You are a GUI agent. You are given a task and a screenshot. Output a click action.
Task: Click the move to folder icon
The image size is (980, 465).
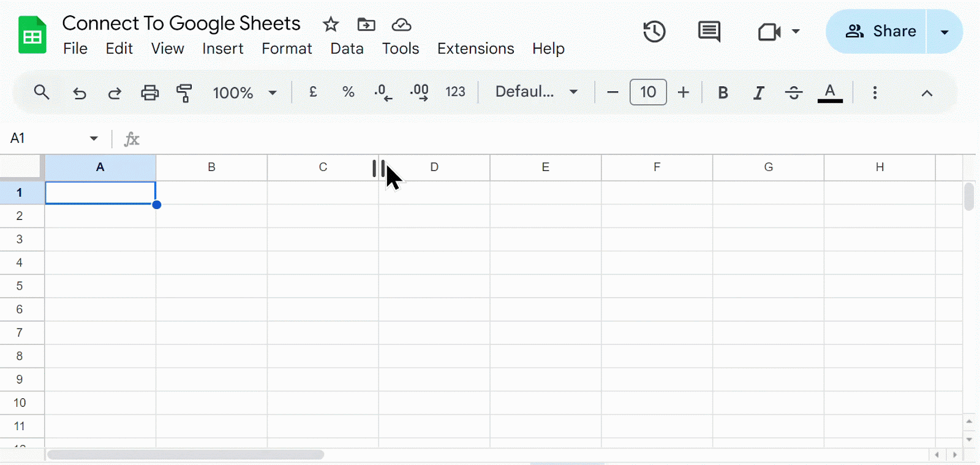pyautogui.click(x=366, y=25)
